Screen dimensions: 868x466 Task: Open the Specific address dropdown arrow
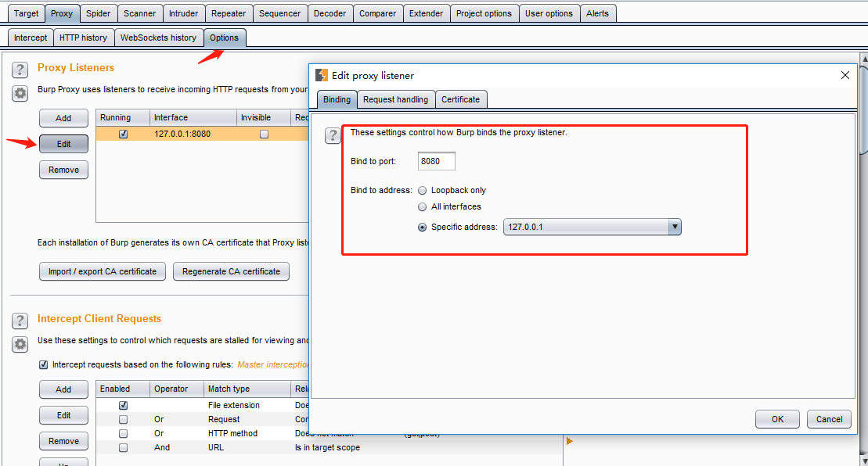coord(674,228)
